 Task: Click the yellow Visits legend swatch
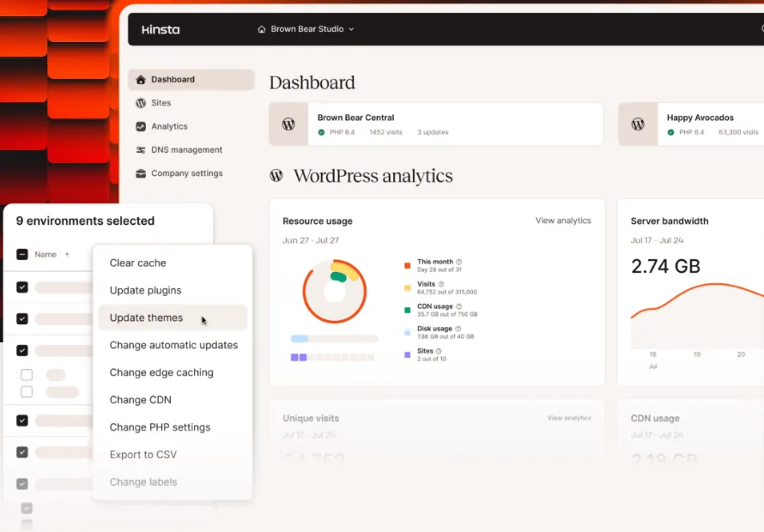[408, 288]
